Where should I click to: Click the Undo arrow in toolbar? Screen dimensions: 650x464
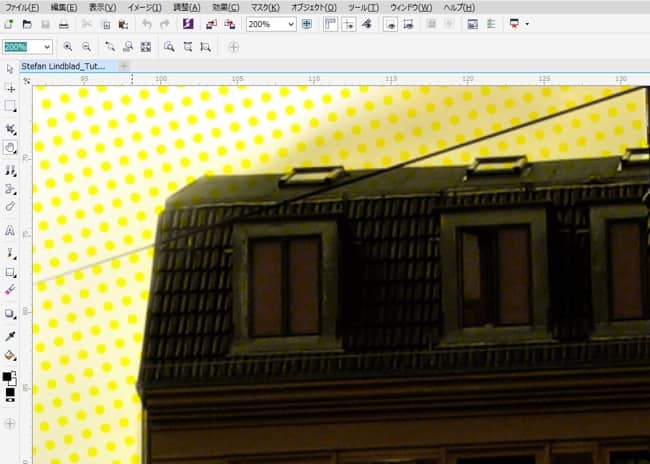point(148,23)
